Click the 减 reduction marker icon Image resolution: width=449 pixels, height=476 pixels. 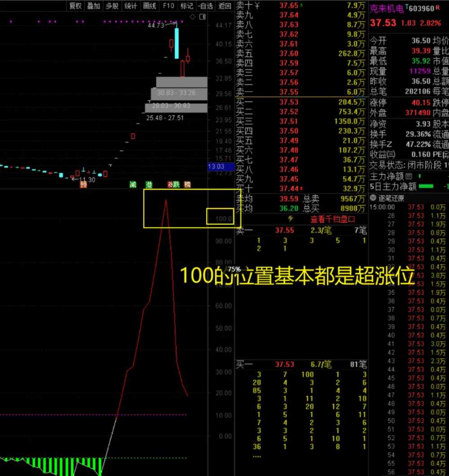133,184
